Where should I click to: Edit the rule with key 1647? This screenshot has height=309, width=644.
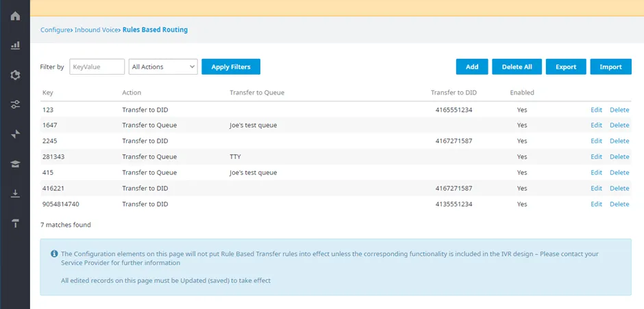tap(596, 125)
